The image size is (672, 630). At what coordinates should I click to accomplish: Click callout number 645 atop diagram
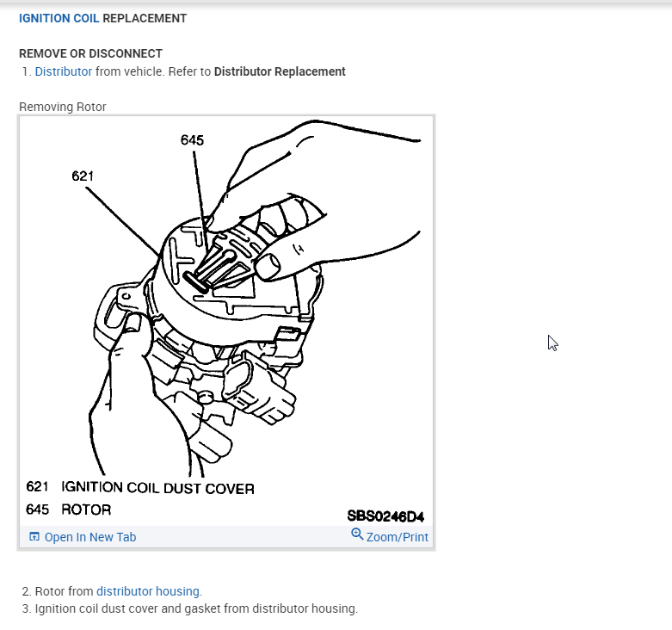pos(192,140)
